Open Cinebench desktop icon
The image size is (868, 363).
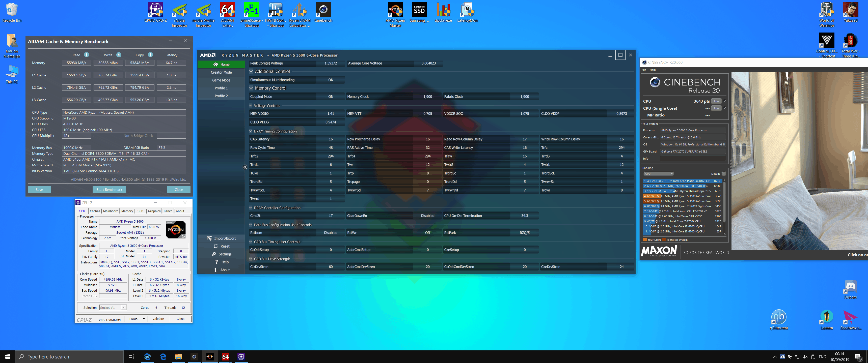click(x=323, y=12)
